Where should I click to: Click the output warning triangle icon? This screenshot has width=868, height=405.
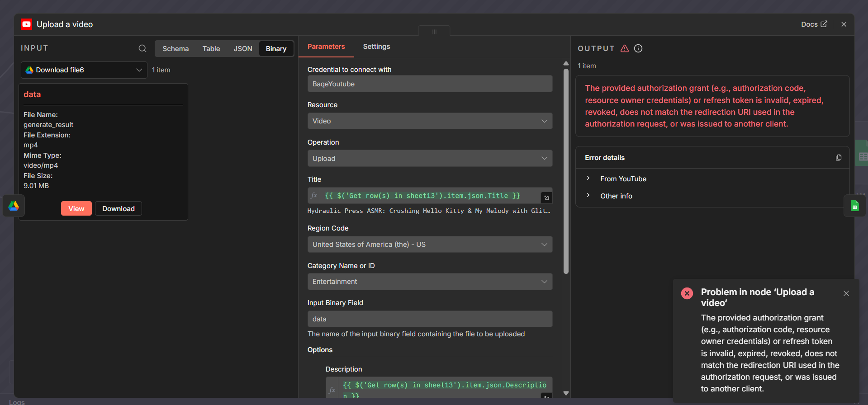coord(625,48)
